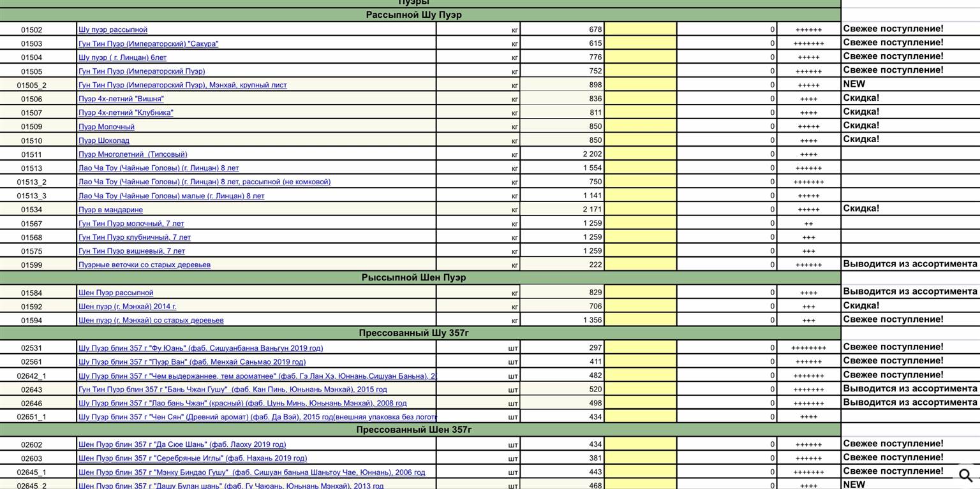Viewport: 980px width, 489px height.
Task: Select the "Прессованный Шу 357г" section header
Action: [420, 333]
